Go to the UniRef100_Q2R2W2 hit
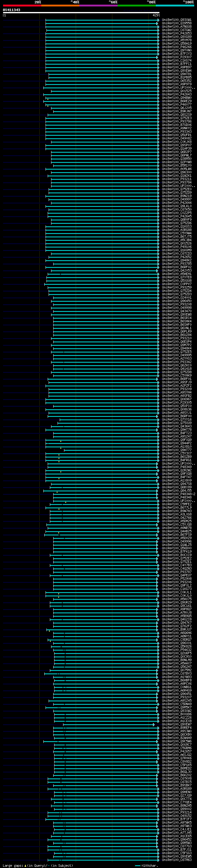 pos(177,470)
